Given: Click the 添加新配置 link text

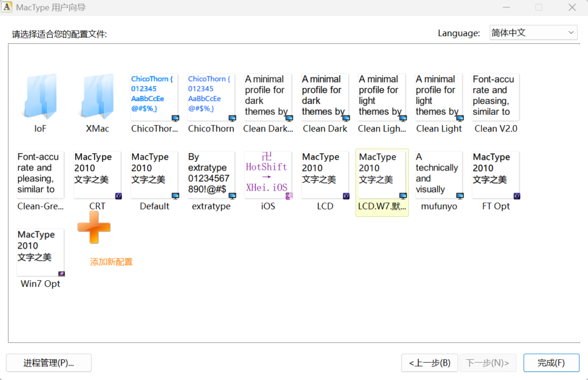Looking at the screenshot, I should coord(111,262).
